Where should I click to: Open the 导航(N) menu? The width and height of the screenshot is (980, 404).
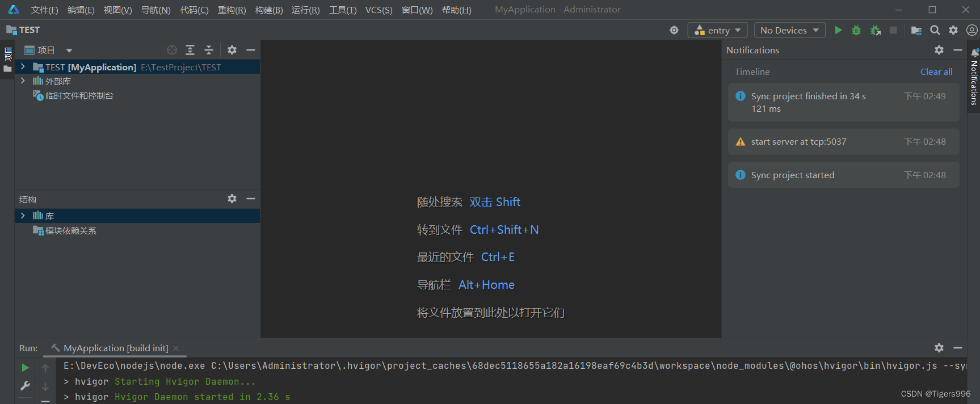155,10
